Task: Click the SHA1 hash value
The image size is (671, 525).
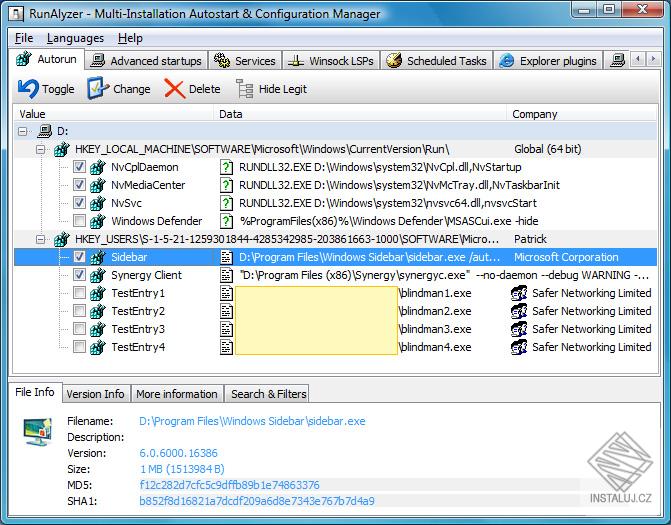Action: 257,501
